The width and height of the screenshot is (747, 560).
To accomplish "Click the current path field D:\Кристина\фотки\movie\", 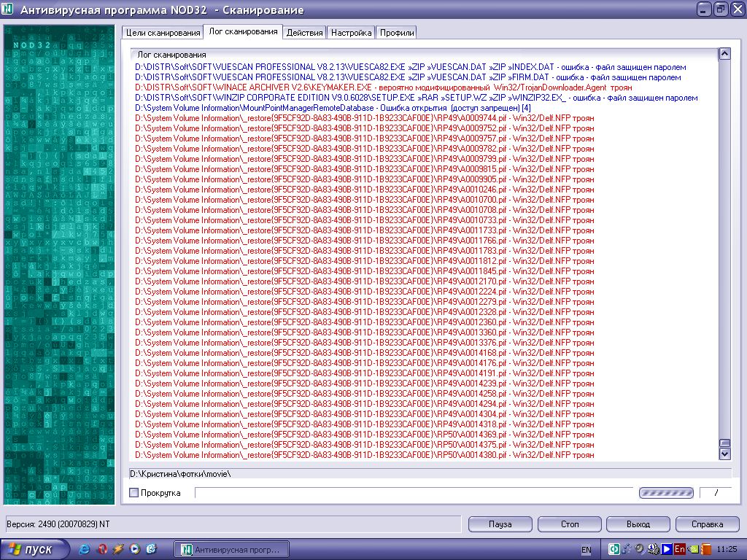I will tap(430, 474).
